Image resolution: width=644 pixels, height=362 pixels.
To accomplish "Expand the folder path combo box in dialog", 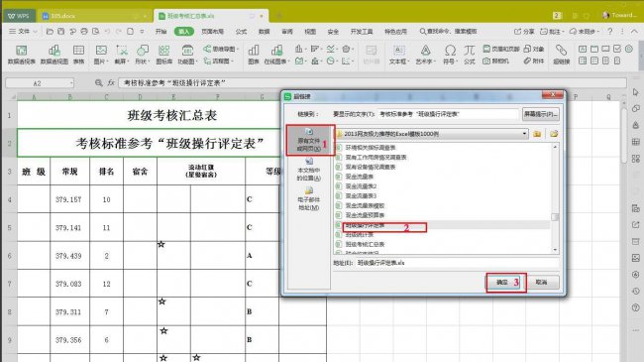I will [x=524, y=134].
